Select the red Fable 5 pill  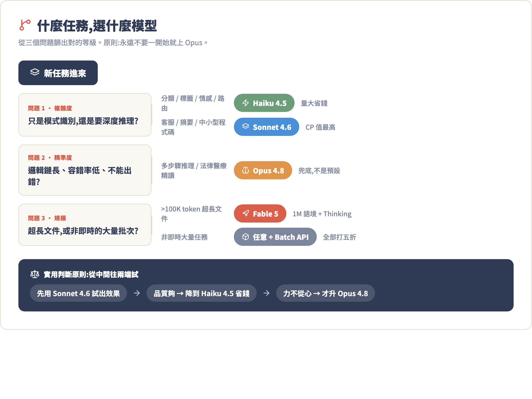[260, 213]
